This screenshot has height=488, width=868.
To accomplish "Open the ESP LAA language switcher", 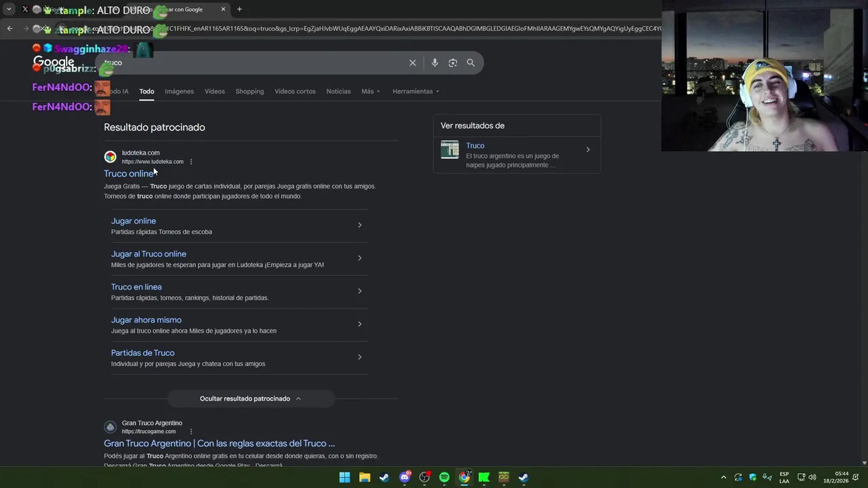I will click(x=784, y=477).
